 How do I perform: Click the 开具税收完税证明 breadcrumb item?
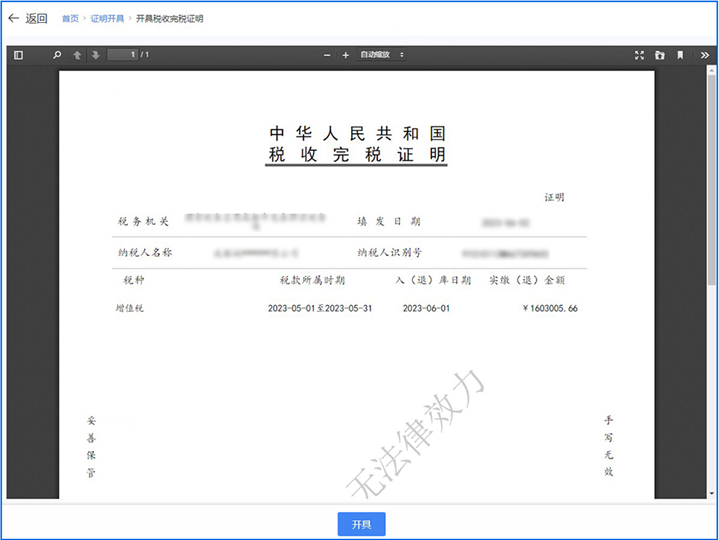point(170,19)
